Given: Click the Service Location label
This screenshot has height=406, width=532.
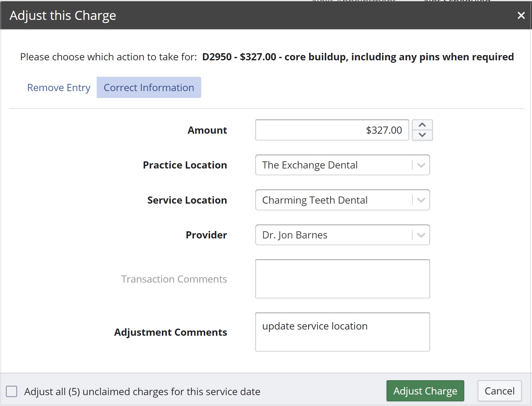Looking at the screenshot, I should point(187,200).
